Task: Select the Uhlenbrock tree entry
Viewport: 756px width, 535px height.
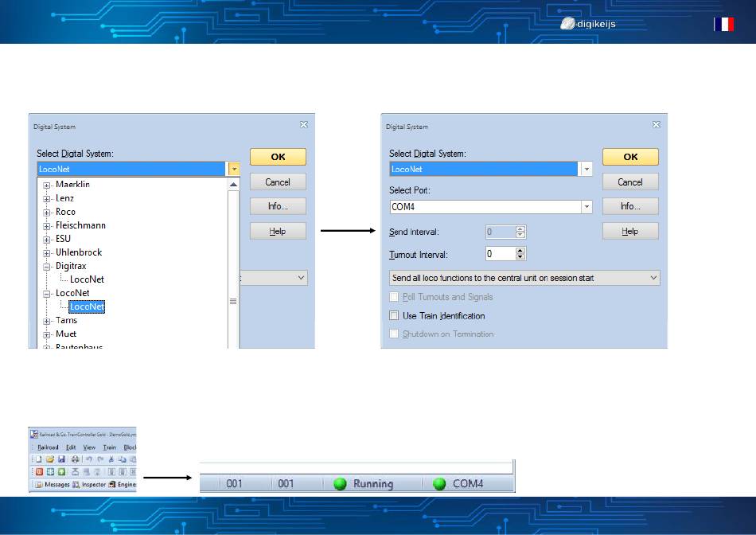Action: pos(79,252)
